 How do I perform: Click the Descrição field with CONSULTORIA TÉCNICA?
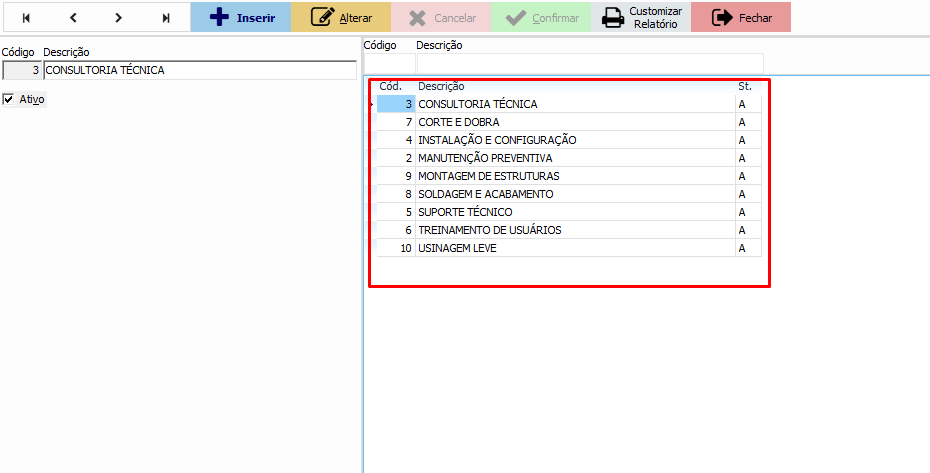[x=199, y=70]
